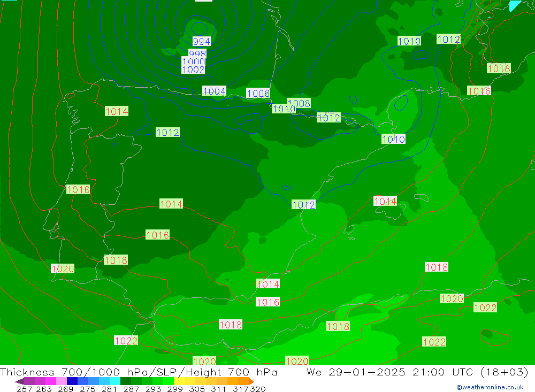This screenshot has width=535, height=392.
Task: Click the 998 isobar label
Action: coord(197,53)
